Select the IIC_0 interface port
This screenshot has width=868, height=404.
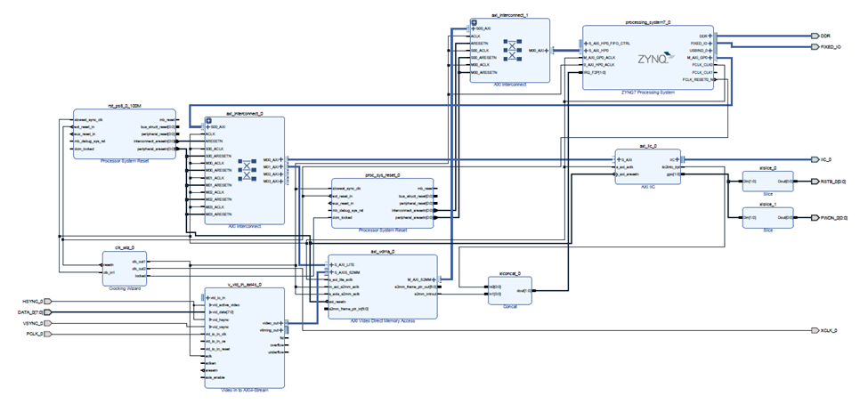pos(812,159)
